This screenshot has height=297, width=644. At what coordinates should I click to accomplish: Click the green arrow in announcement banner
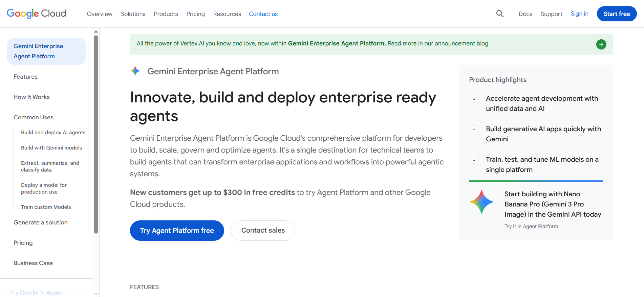(601, 44)
